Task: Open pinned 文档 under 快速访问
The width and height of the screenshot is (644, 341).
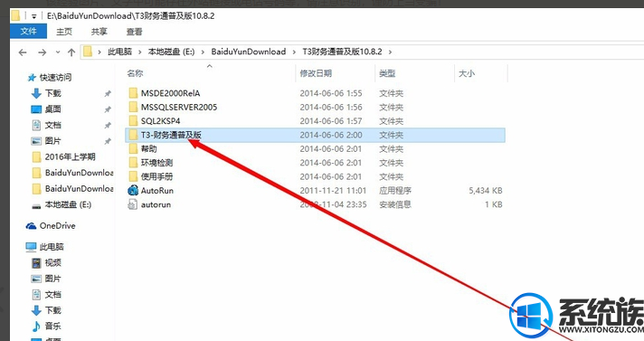Action: 53,126
